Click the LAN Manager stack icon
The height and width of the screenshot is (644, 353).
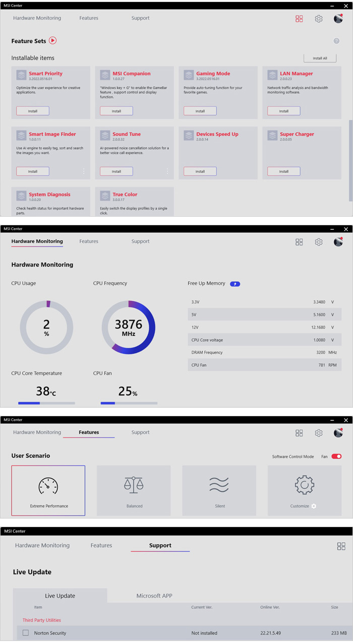(272, 75)
